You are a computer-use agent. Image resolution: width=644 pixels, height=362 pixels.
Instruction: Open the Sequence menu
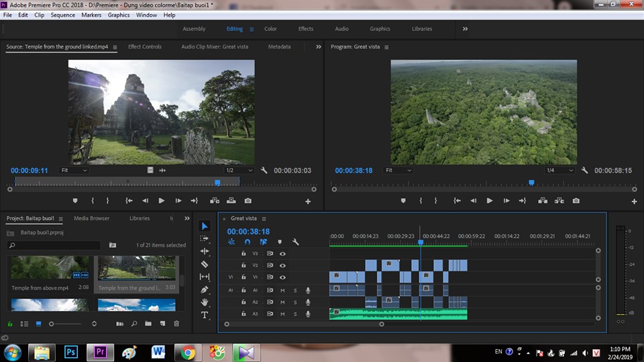(x=63, y=15)
